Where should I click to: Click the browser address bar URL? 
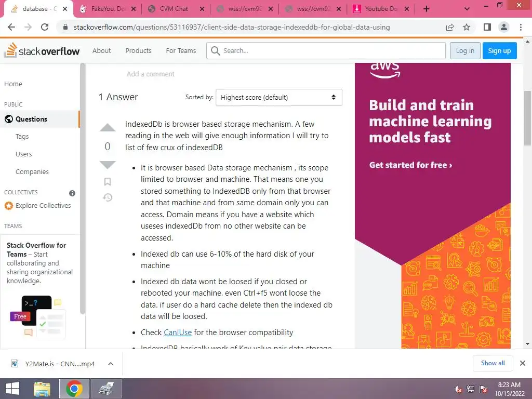(x=232, y=27)
